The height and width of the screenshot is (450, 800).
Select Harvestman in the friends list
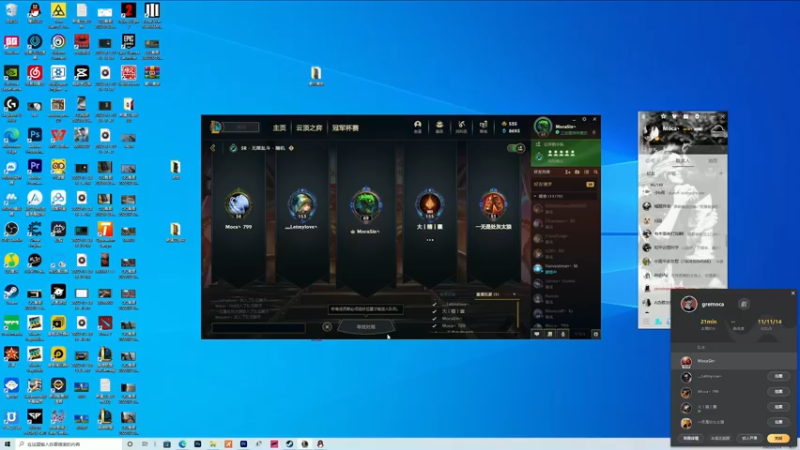click(x=565, y=268)
